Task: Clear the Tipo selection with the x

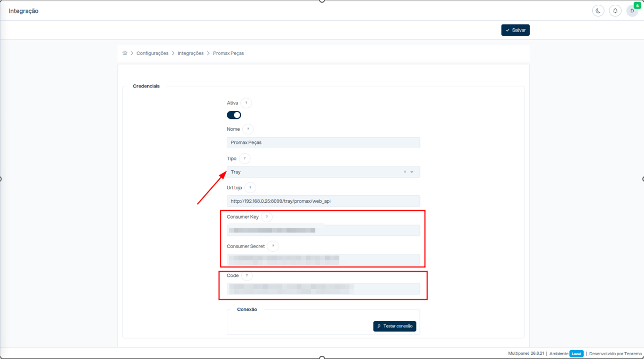Action: (x=405, y=172)
